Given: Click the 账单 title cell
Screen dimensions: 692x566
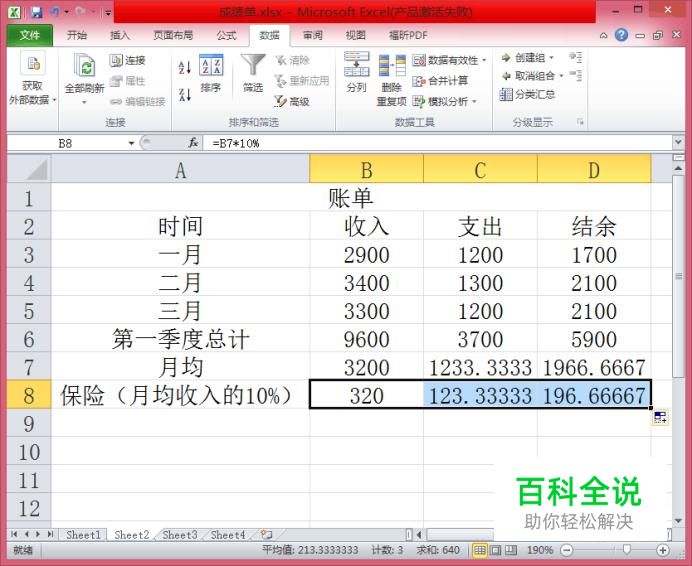Looking at the screenshot, I should pos(351,198).
